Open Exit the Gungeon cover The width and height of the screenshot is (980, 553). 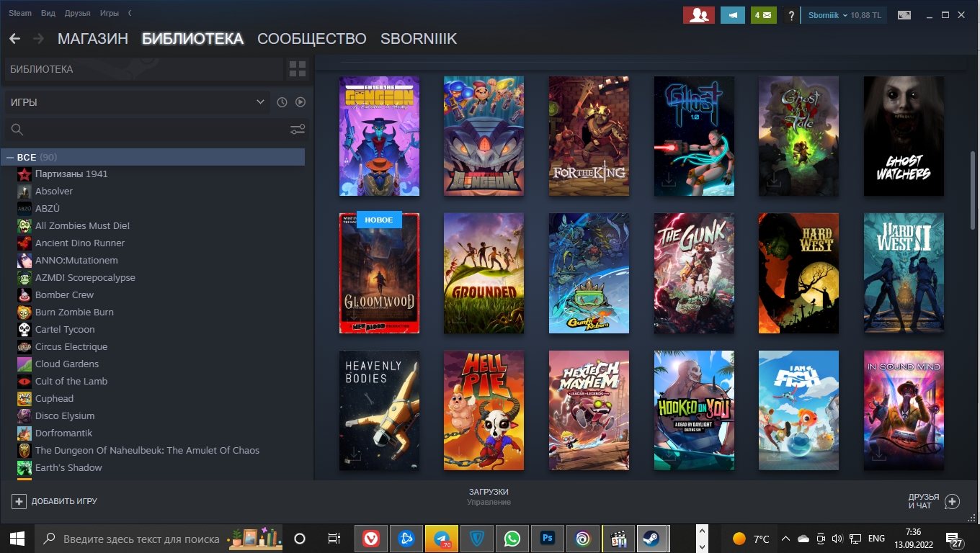pyautogui.click(x=484, y=136)
